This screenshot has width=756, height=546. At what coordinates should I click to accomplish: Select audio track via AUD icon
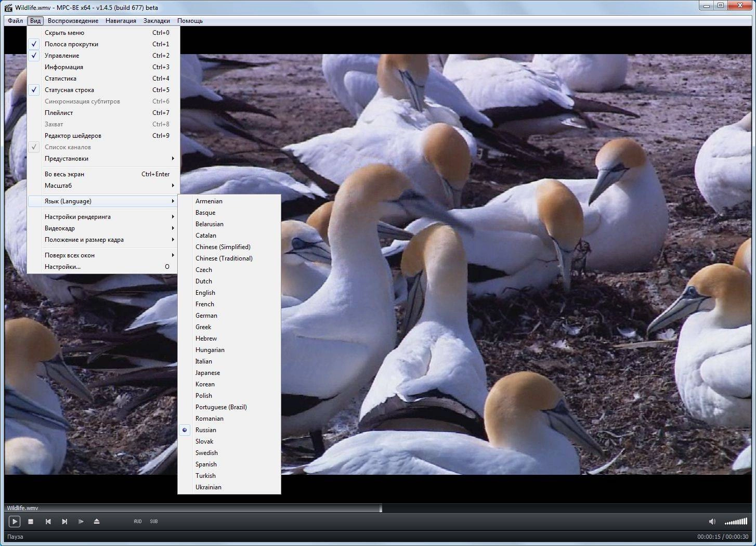point(138,521)
